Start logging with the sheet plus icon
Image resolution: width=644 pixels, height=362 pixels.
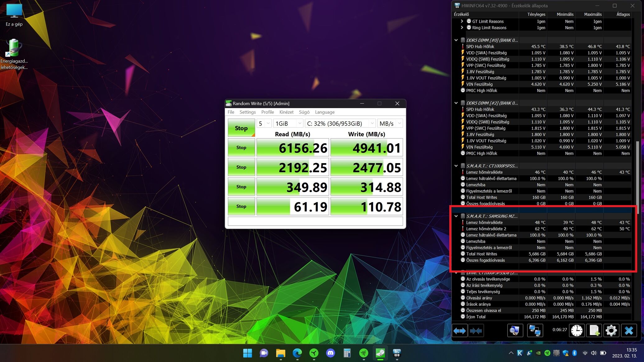coord(594,331)
